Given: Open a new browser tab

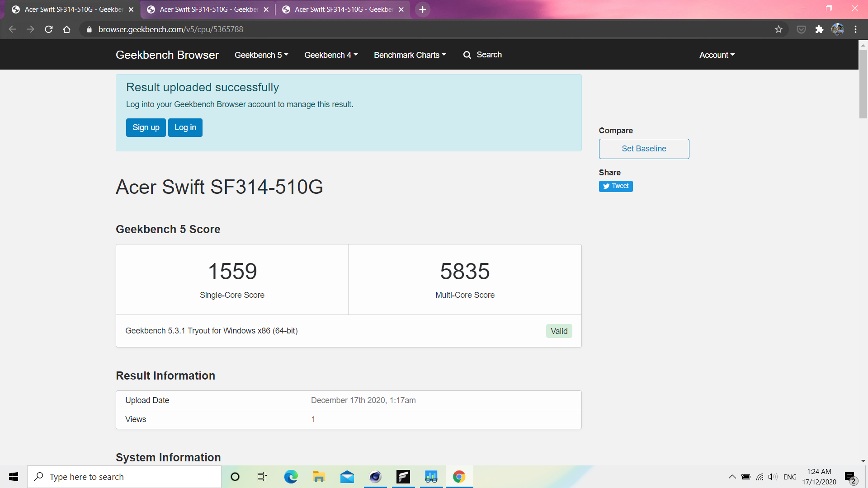Looking at the screenshot, I should 423,9.
